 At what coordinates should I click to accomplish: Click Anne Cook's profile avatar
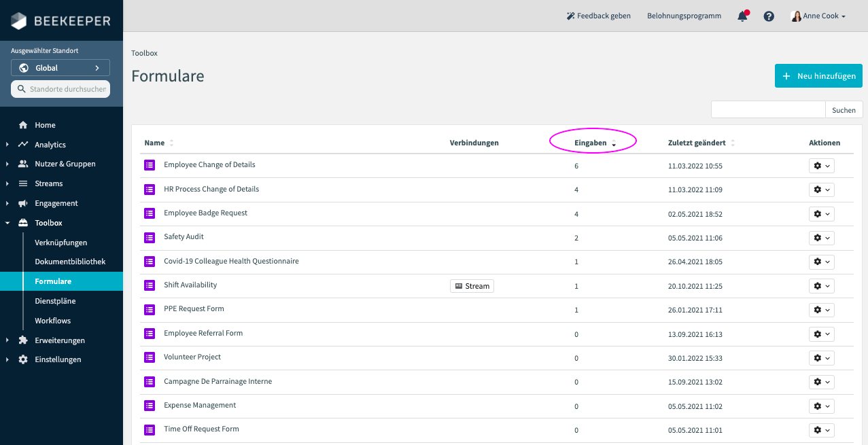pyautogui.click(x=797, y=16)
